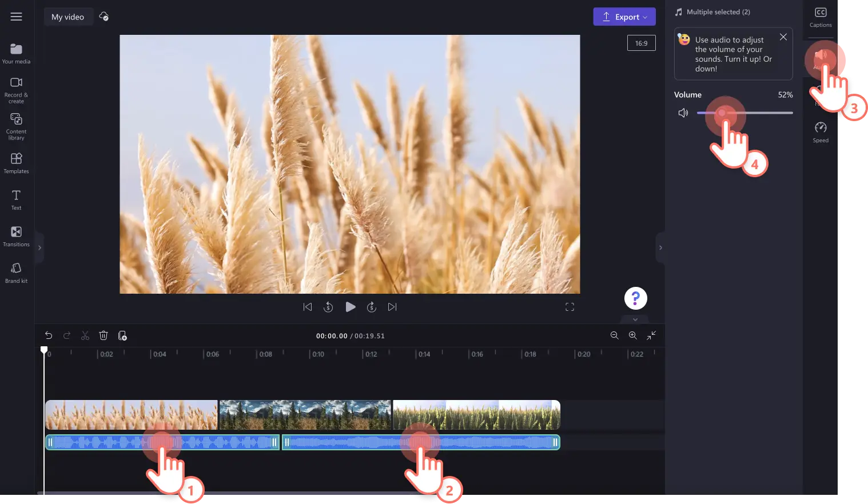Click the cloud sync status icon

[104, 17]
